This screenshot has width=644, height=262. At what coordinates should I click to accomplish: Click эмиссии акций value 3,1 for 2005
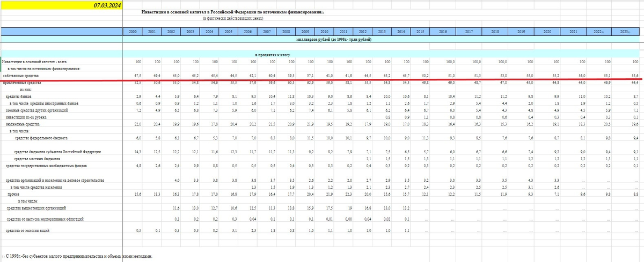click(x=235, y=230)
